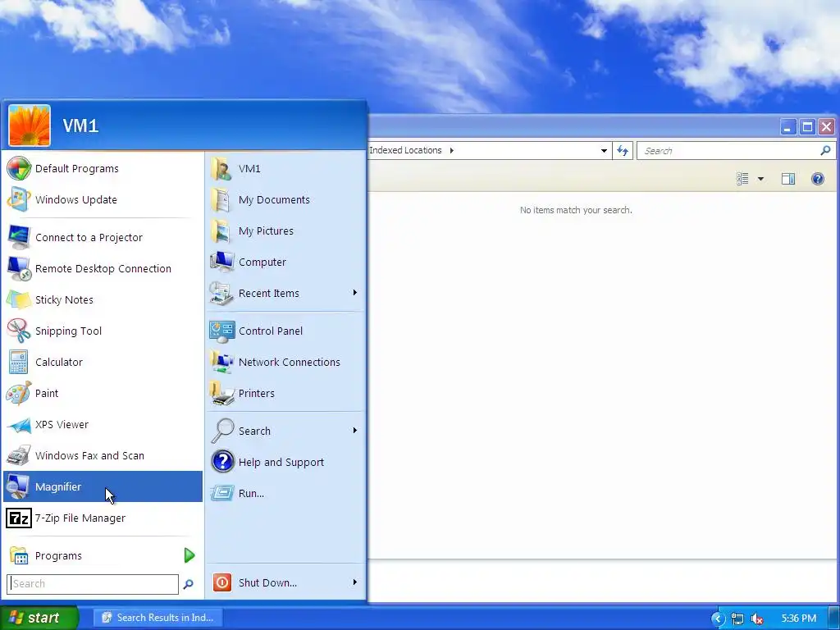Launch Paint program
Image resolution: width=840 pixels, height=630 pixels.
click(103, 393)
